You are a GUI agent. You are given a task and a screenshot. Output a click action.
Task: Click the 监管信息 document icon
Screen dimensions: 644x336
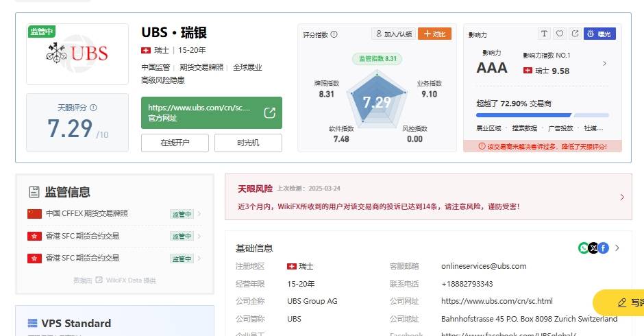[34, 191]
